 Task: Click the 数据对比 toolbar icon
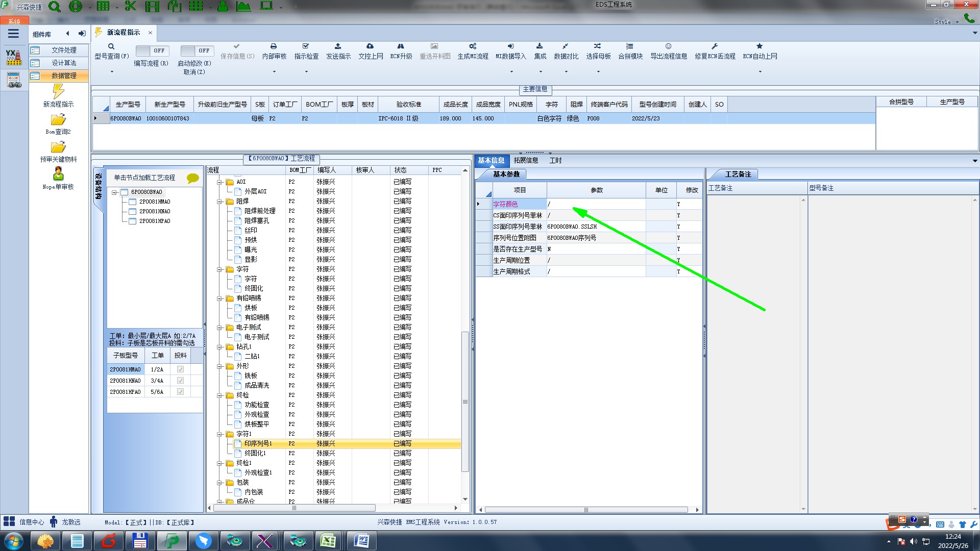coord(566,46)
